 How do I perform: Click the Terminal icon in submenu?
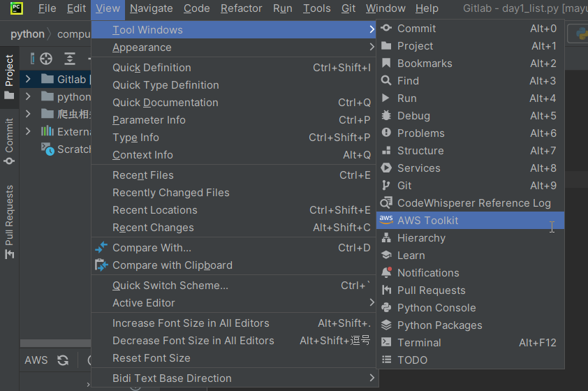click(x=386, y=342)
